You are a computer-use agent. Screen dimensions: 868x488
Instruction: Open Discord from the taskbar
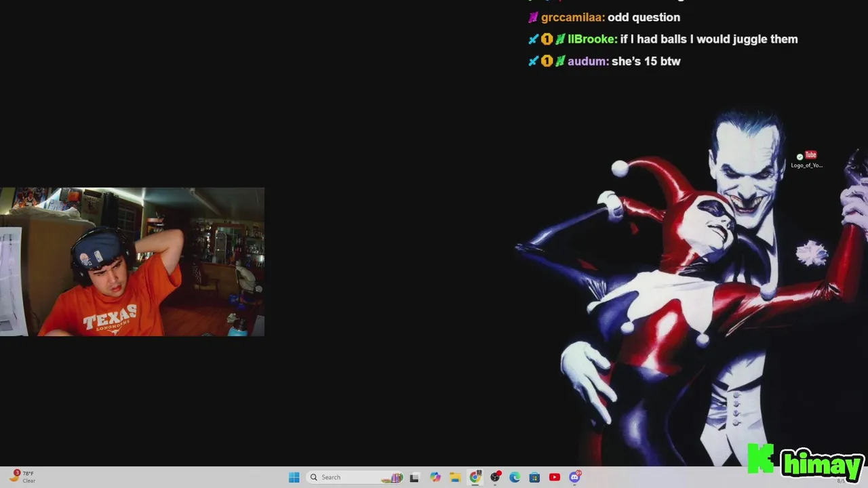(x=575, y=477)
